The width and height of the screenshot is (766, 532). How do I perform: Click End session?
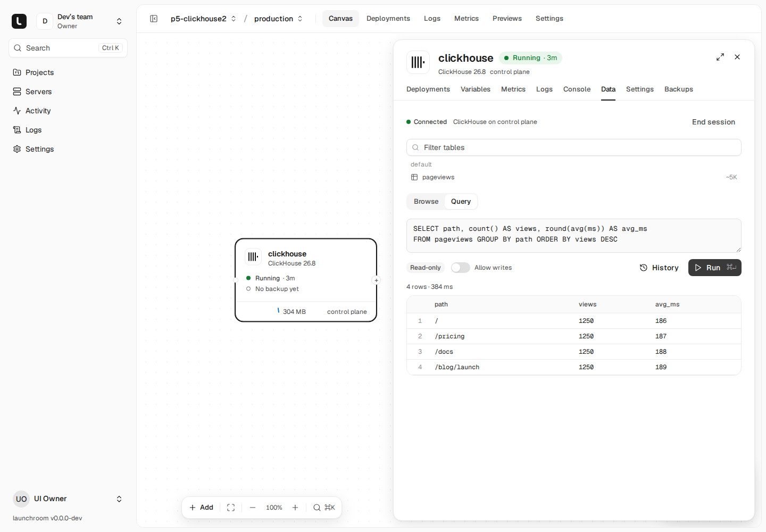coord(713,122)
